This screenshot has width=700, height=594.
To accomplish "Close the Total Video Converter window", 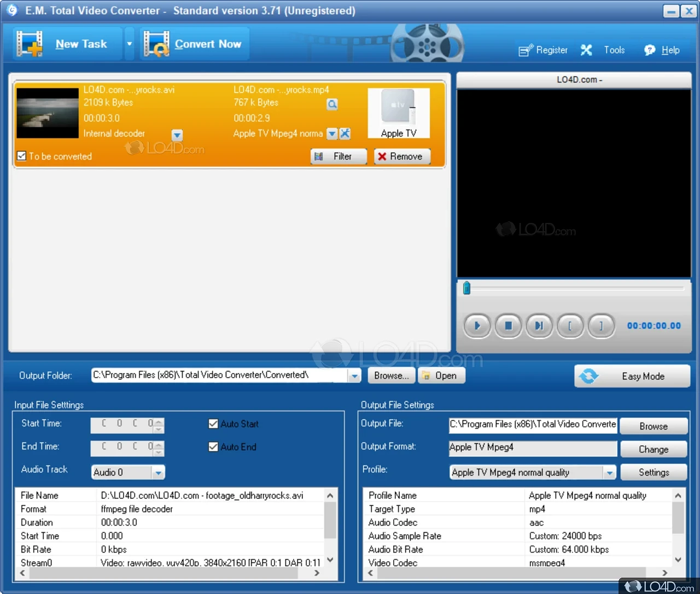I will point(689,11).
